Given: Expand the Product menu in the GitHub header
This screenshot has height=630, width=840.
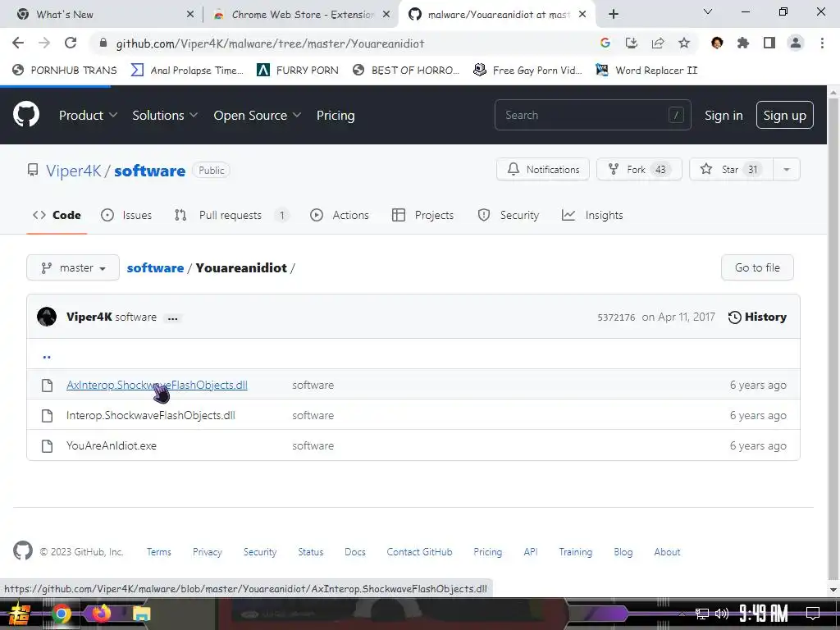Looking at the screenshot, I should click(88, 115).
